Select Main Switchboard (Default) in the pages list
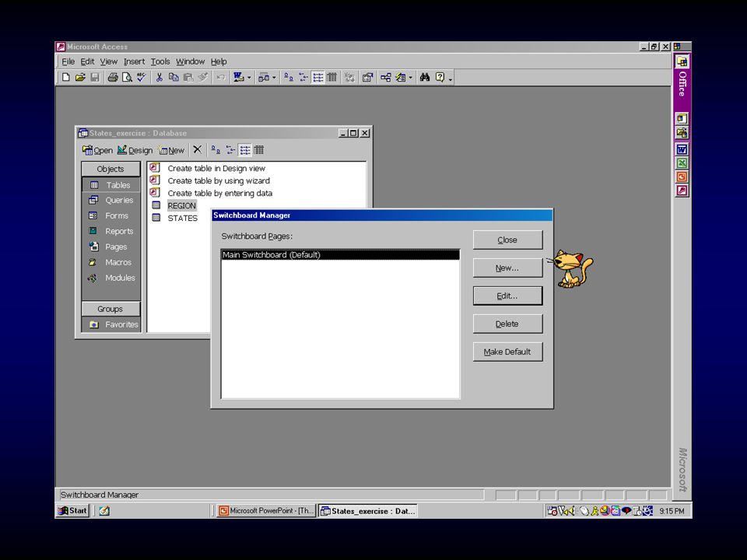The image size is (747, 560). tap(341, 255)
